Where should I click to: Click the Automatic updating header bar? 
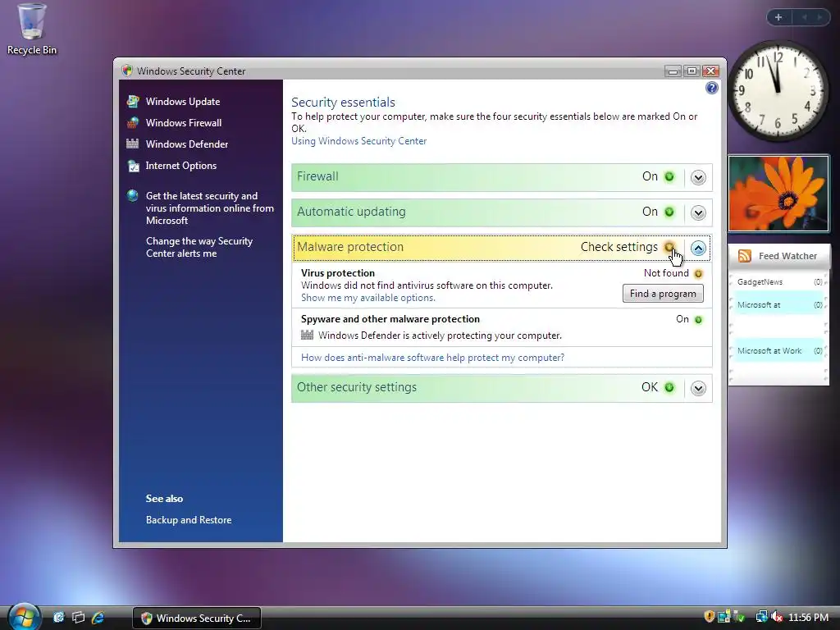click(501, 212)
